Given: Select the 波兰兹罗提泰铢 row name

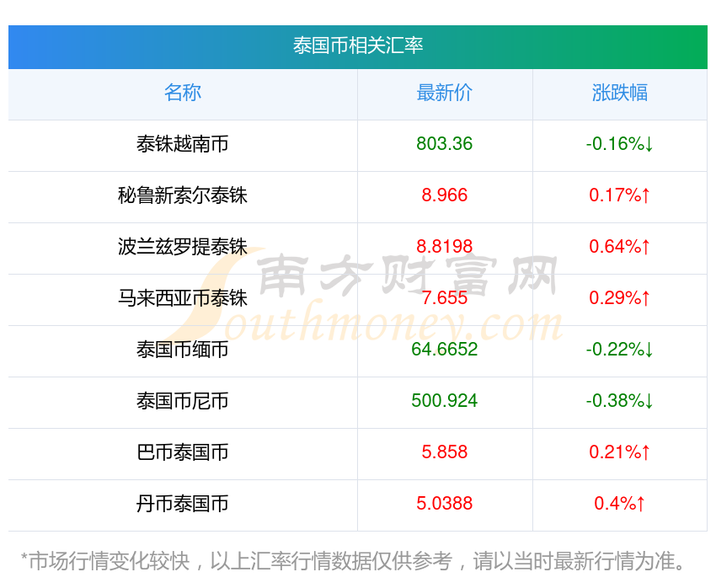Looking at the screenshot, I should [x=183, y=247].
